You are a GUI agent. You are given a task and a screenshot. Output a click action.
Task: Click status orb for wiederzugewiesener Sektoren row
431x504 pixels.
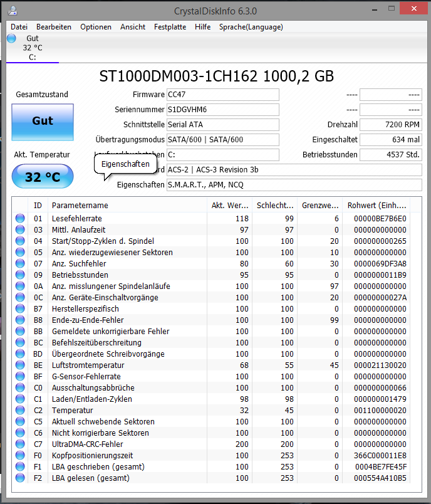click(20, 253)
